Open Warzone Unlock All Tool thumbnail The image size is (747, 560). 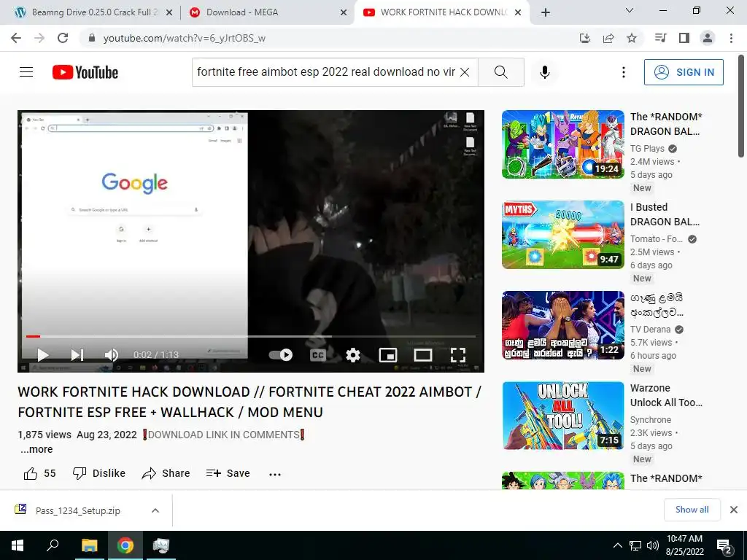562,416
